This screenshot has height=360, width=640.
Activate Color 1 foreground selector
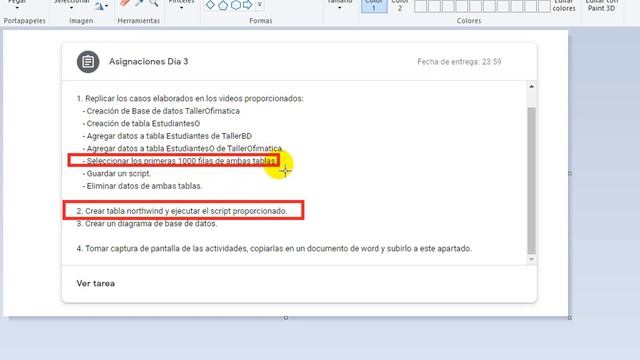374,6
